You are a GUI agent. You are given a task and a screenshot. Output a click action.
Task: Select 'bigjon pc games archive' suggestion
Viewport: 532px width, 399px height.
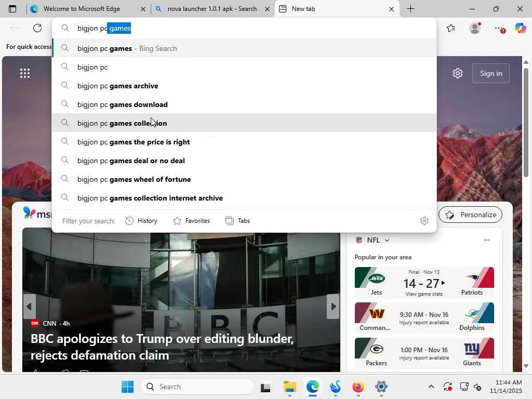244,86
